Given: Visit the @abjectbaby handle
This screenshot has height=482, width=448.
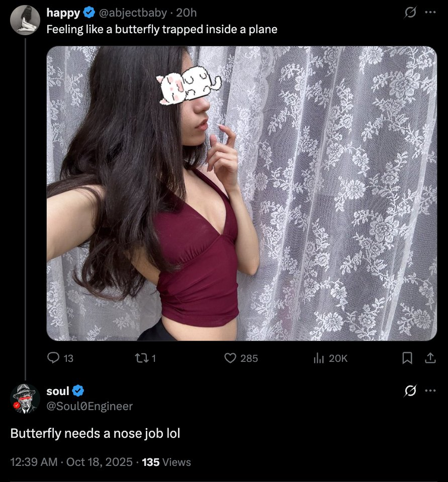Looking at the screenshot, I should pos(133,13).
